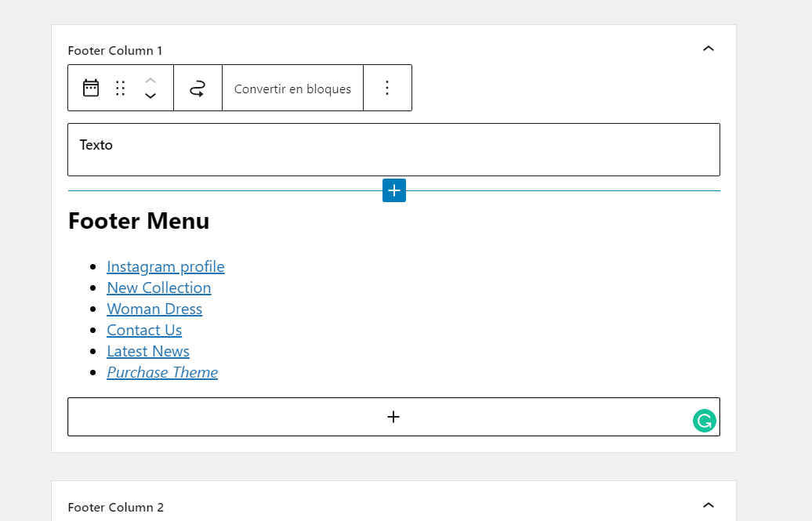
Task: Move the widget up
Action: pos(150,80)
